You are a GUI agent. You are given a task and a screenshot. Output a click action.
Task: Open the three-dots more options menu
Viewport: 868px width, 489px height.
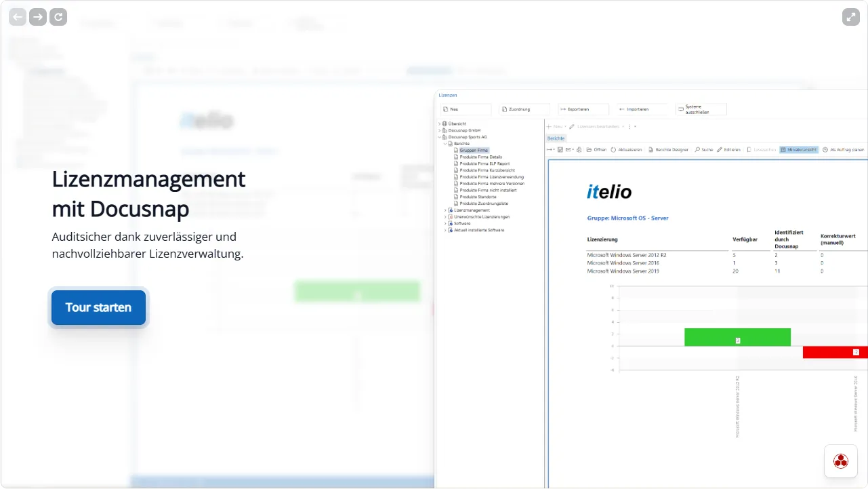pyautogui.click(x=631, y=127)
